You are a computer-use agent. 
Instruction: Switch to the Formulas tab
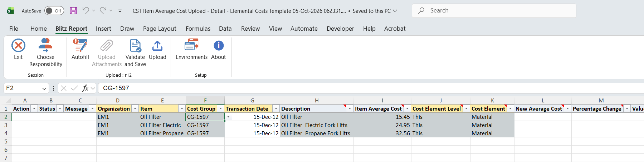pyautogui.click(x=198, y=29)
